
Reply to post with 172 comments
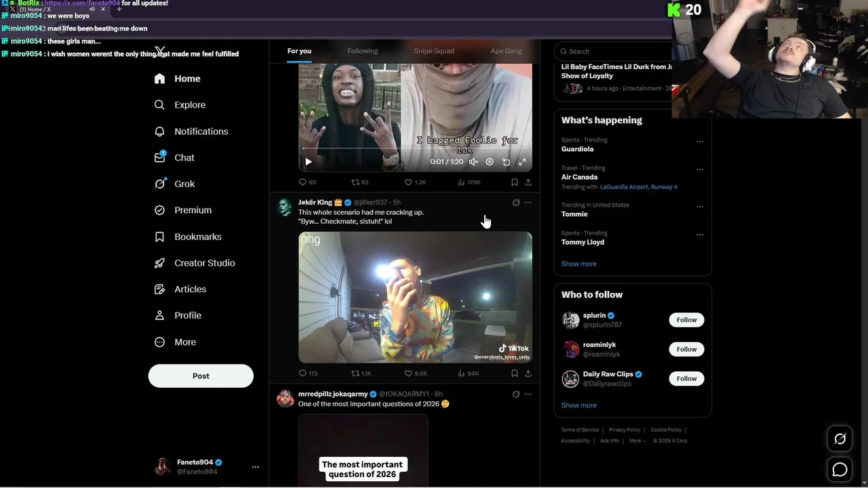click(308, 373)
